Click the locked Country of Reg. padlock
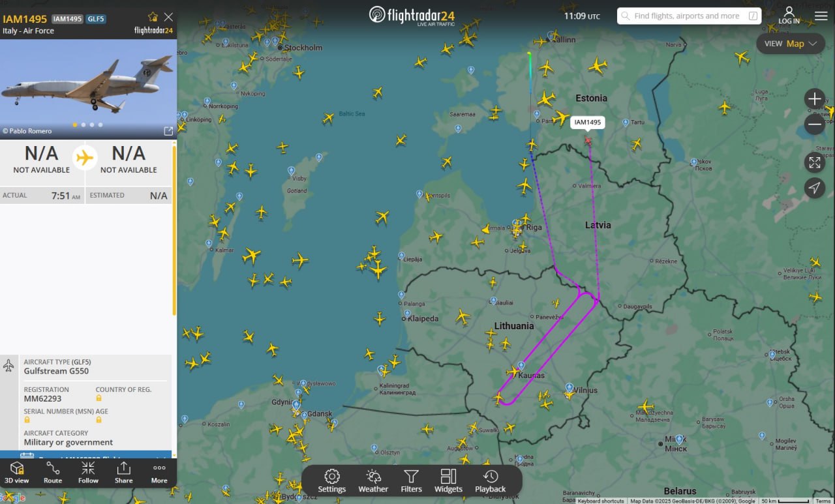This screenshot has width=835, height=504. click(x=99, y=398)
